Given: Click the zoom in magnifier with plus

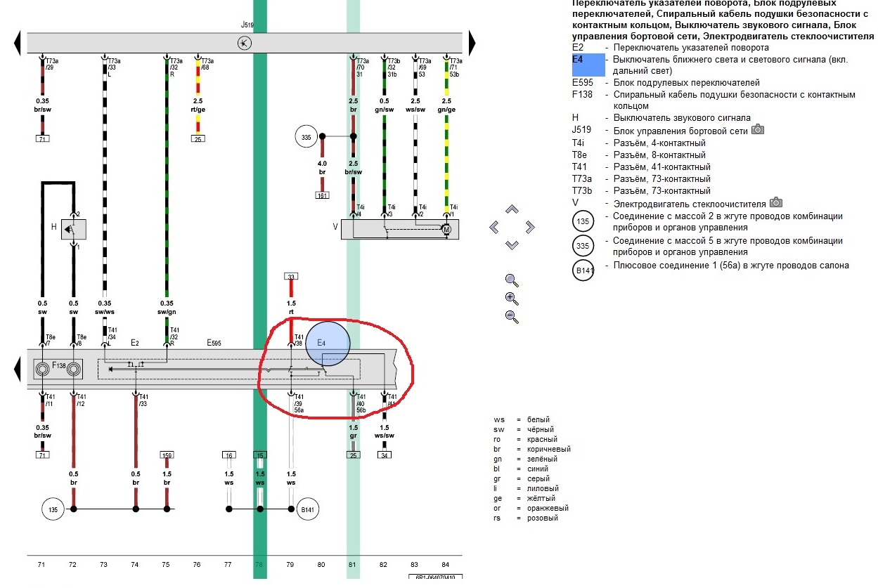Looking at the screenshot, I should 512,298.
